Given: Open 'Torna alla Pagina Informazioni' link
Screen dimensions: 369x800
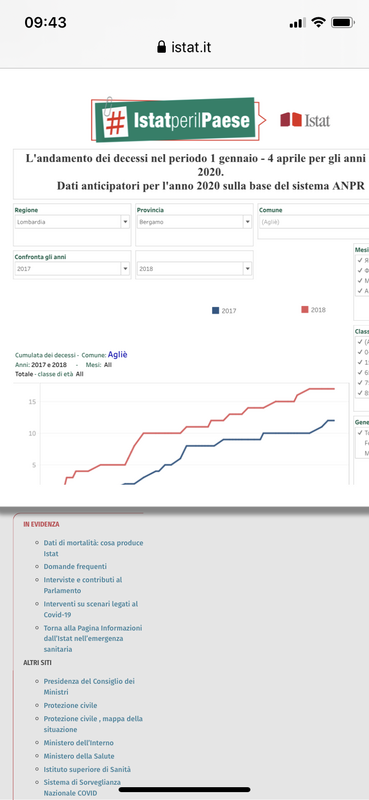Looking at the screenshot, I should tap(93, 638).
